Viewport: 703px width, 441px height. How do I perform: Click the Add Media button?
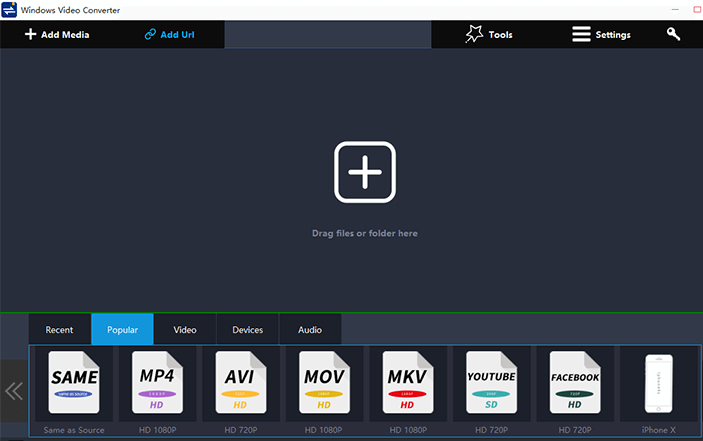(57, 34)
